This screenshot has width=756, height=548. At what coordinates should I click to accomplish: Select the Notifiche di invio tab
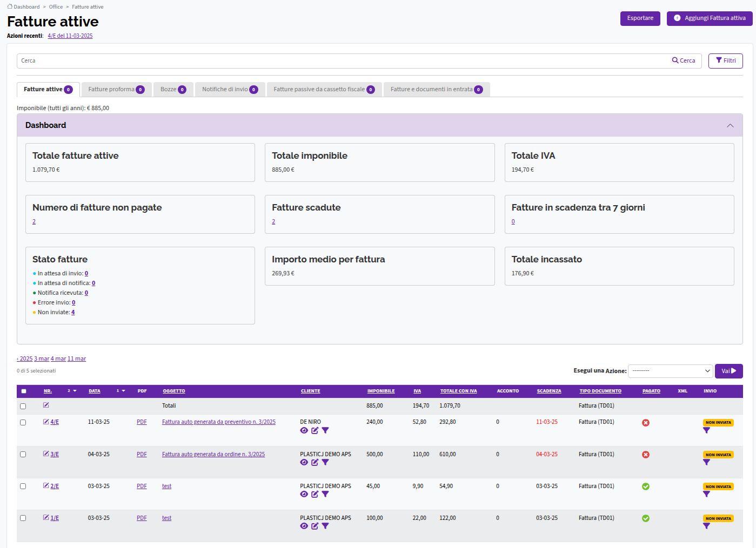click(x=230, y=90)
